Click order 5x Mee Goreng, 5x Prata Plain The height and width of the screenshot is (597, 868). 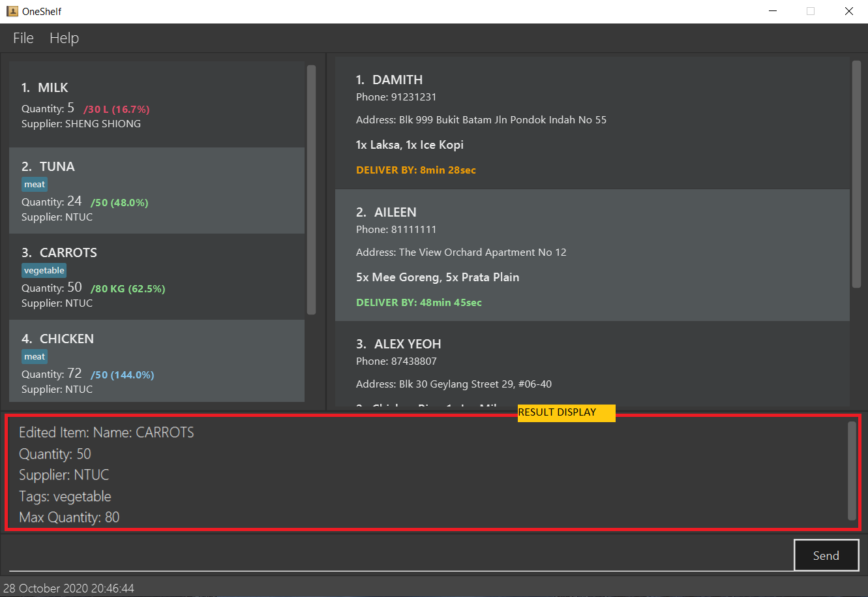[x=438, y=277]
